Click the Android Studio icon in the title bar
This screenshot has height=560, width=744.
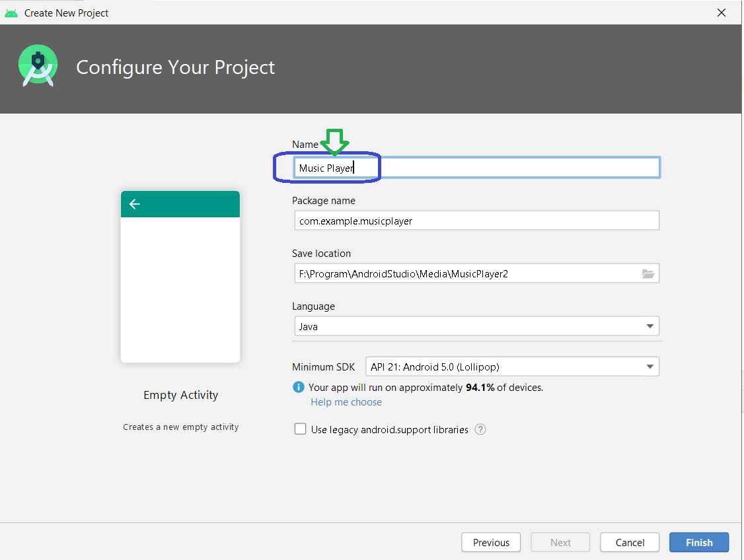[12, 12]
